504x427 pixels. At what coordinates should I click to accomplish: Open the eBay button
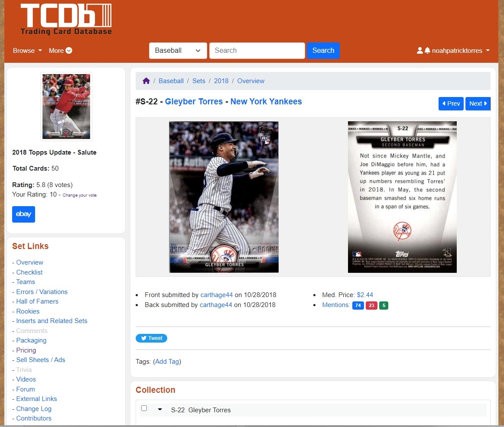tap(23, 214)
